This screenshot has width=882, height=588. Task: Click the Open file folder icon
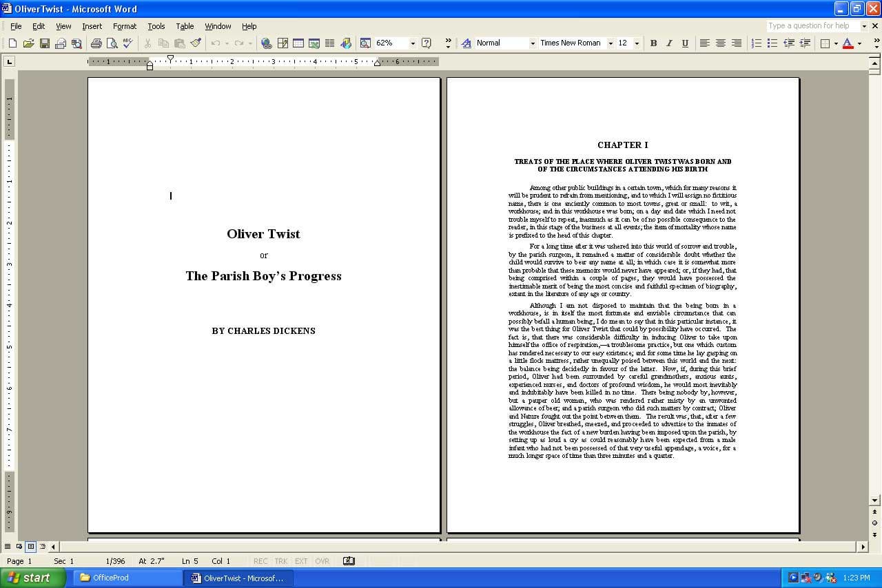point(28,43)
